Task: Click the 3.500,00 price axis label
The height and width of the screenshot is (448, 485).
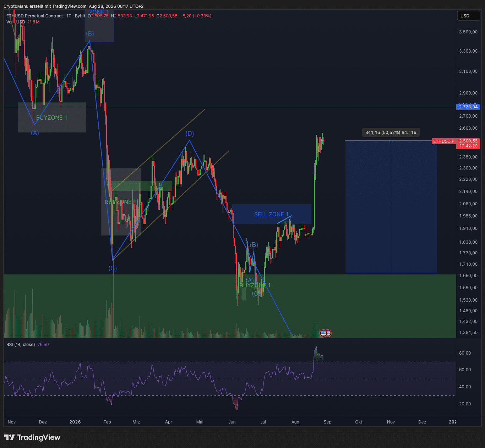Action: pos(468,32)
